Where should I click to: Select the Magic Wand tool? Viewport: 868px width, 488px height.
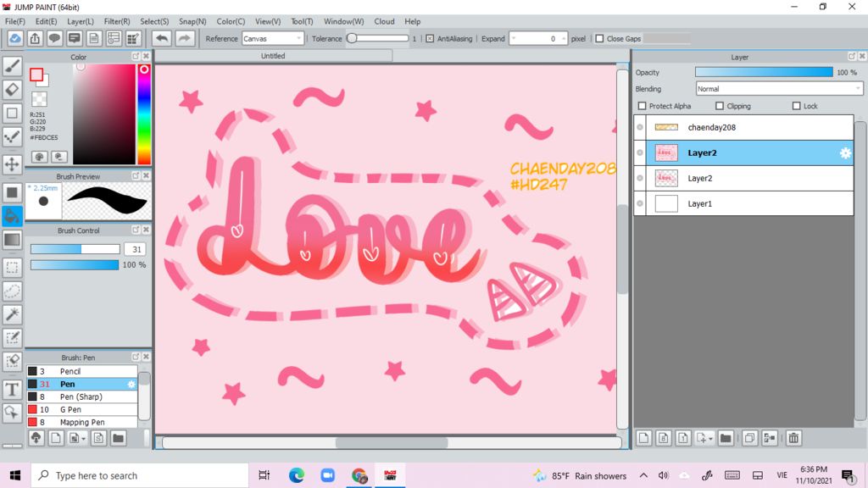point(12,314)
